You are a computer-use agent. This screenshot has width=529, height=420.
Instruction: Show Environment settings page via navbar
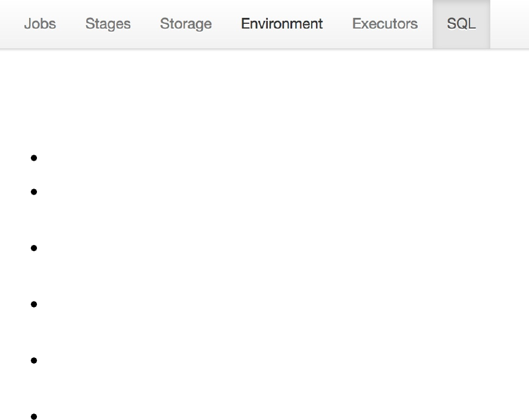282,24
